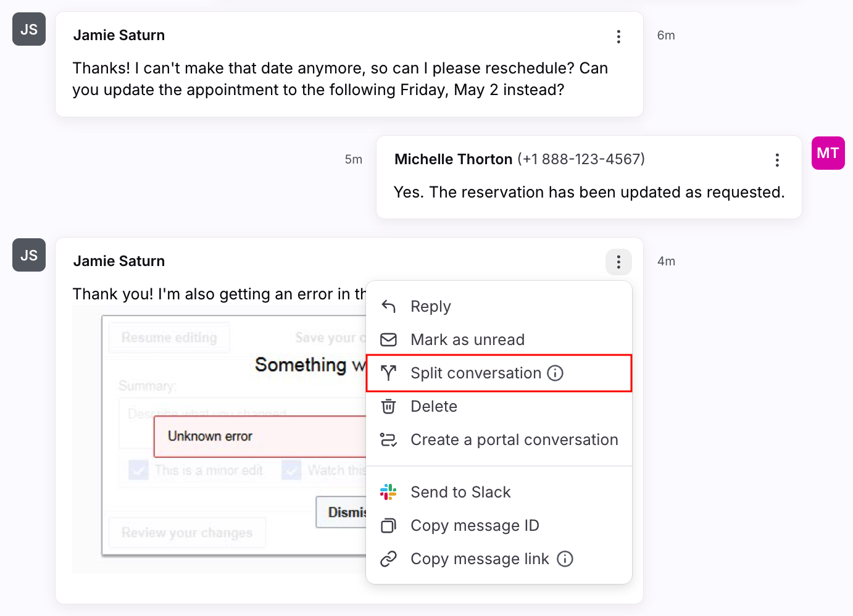Click the MT avatar for Michelle Thorton

point(828,153)
